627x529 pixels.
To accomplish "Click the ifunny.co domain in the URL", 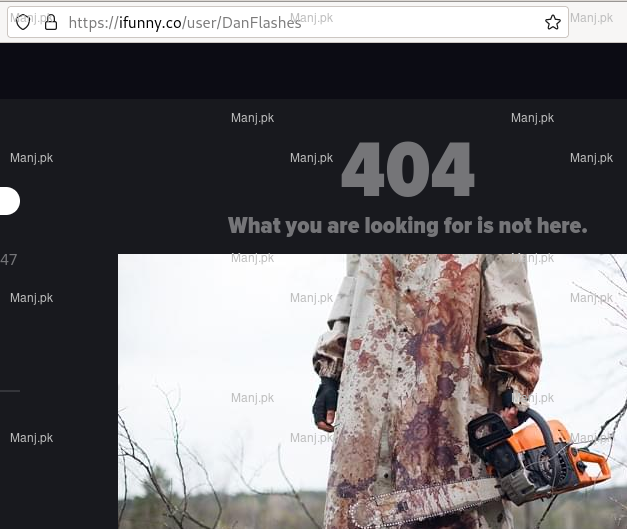I will click(150, 23).
